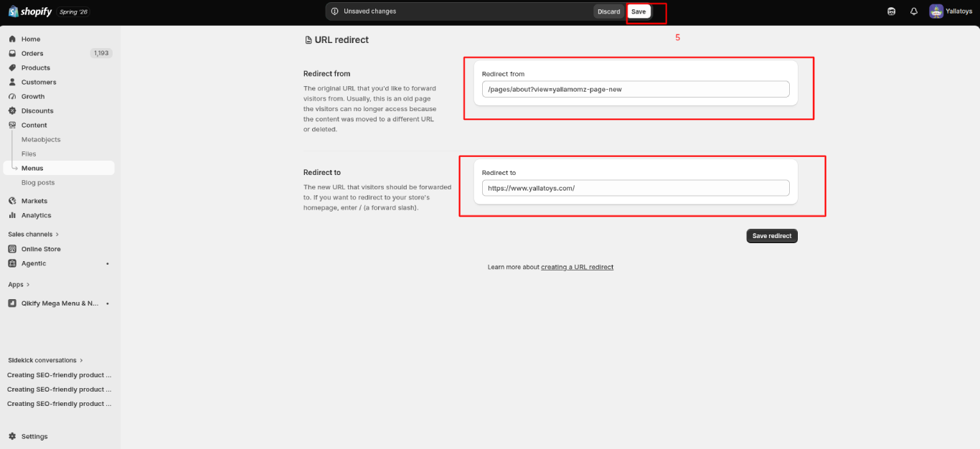Click the 1,193 orders count badge

click(x=101, y=53)
